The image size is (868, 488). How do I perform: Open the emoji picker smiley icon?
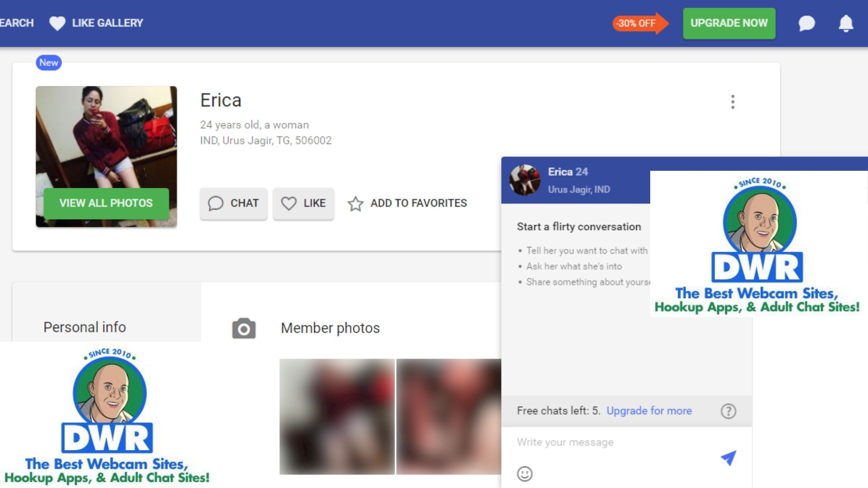coord(525,473)
